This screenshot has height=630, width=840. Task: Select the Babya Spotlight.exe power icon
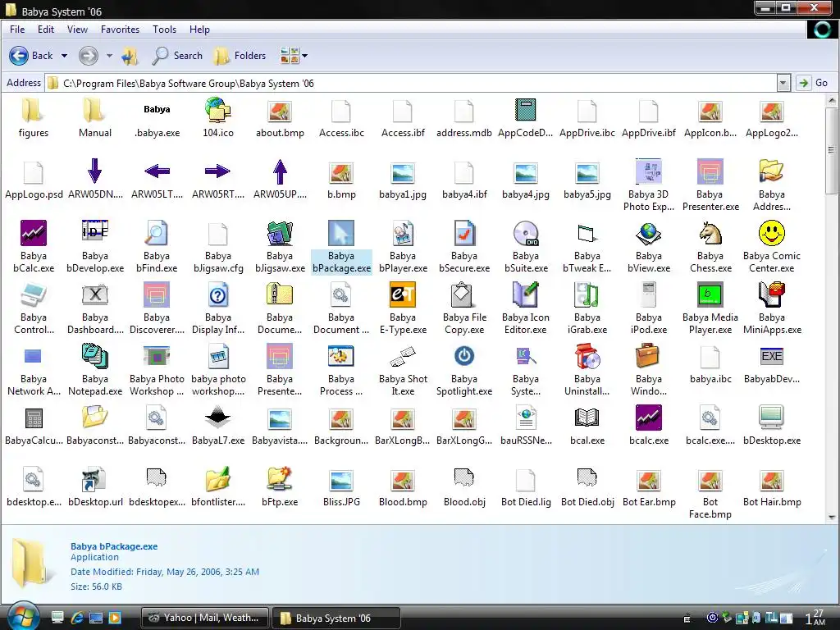click(x=464, y=356)
